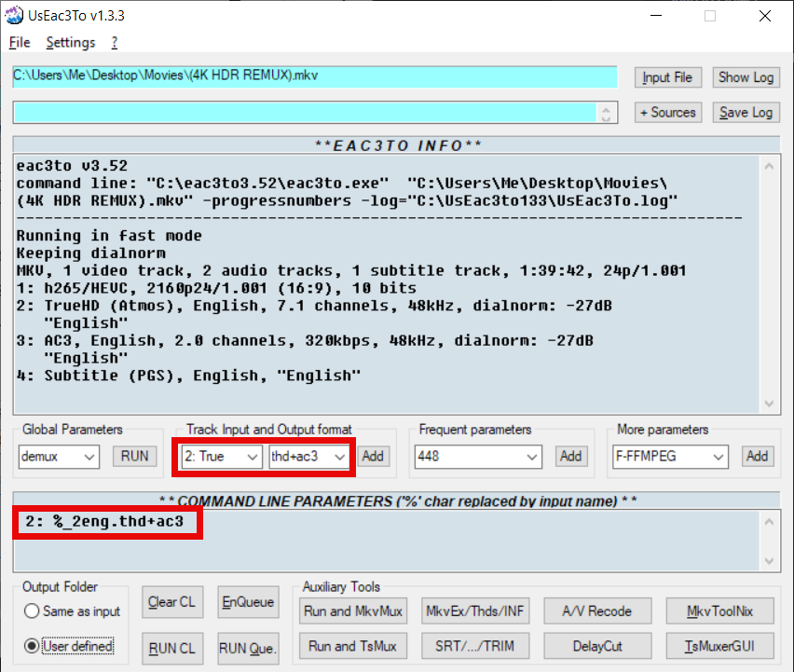
Task: Click the '4: Subtitle (PGS)' track line
Action: click(188, 376)
